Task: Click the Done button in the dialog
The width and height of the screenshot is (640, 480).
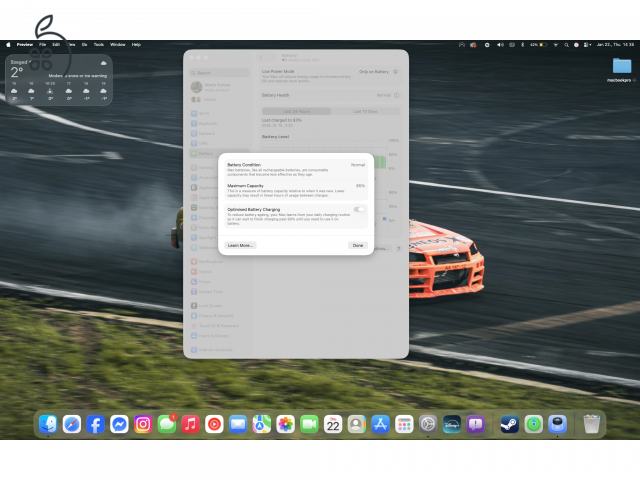Action: point(358,245)
